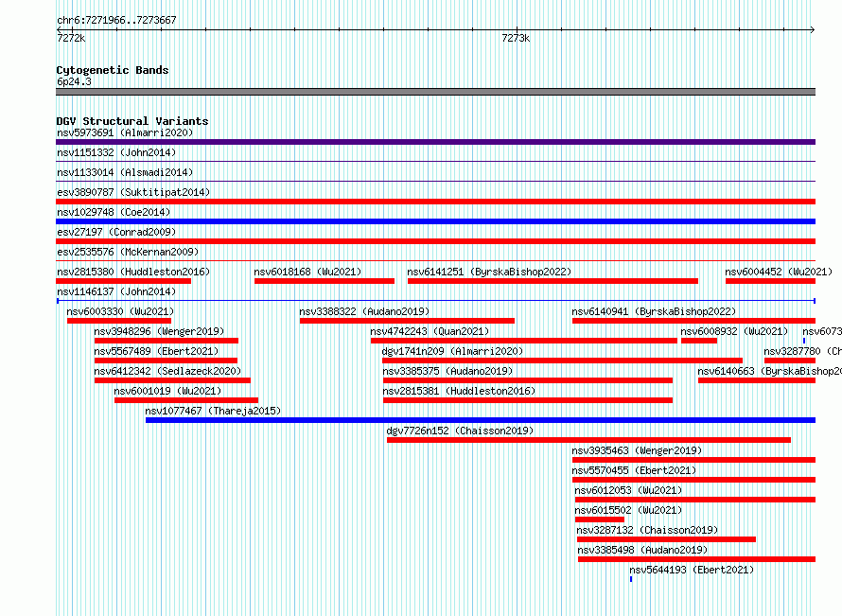Click the 6p24.3 band label
The image size is (842, 616).
click(74, 81)
